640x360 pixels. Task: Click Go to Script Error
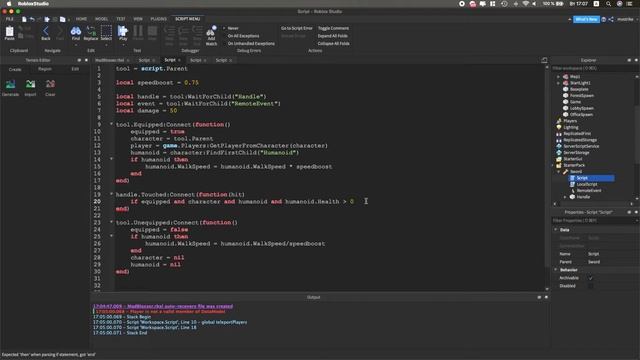[x=296, y=28]
